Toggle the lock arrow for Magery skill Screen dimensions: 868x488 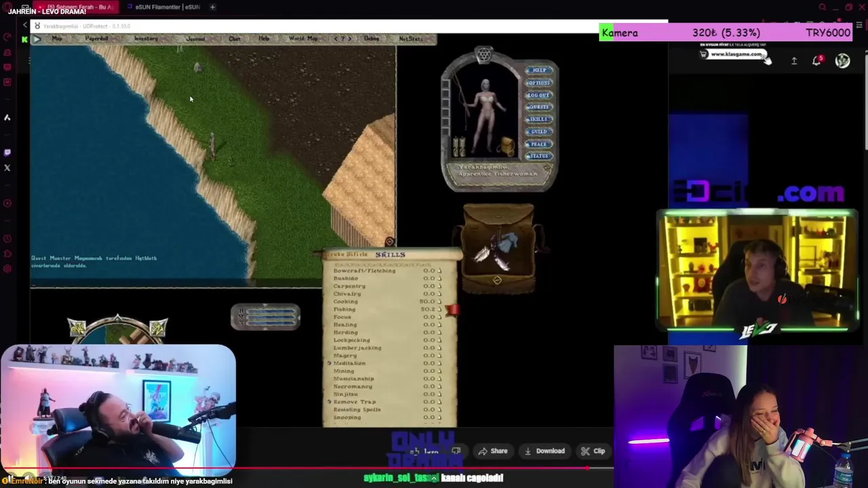tap(439, 356)
